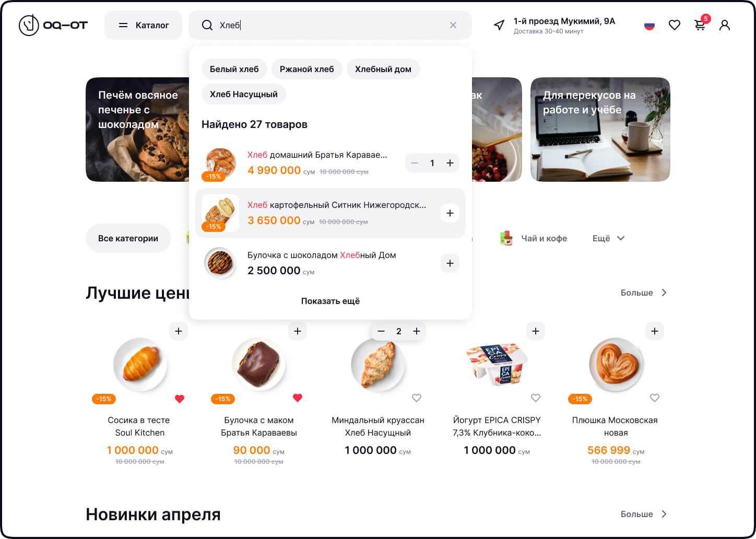Open the user profile icon
Viewport: 756px width, 539px height.
tap(725, 25)
